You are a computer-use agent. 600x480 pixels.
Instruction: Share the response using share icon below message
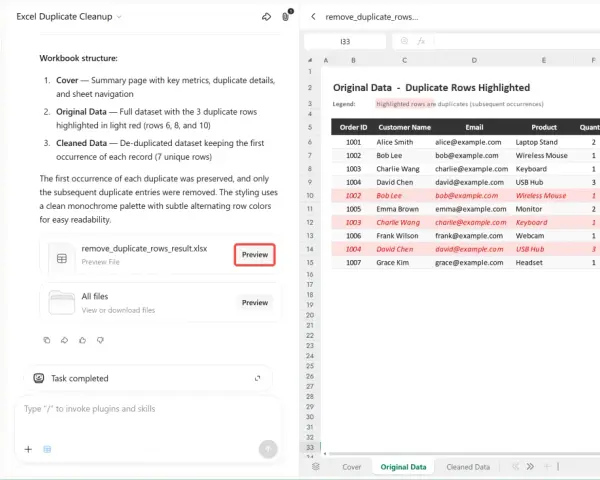[64, 340]
